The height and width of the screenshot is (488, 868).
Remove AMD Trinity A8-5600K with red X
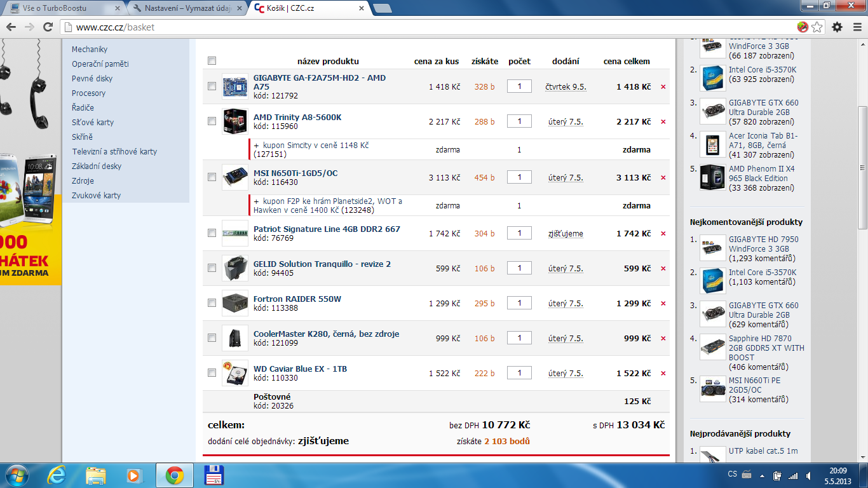tap(663, 122)
